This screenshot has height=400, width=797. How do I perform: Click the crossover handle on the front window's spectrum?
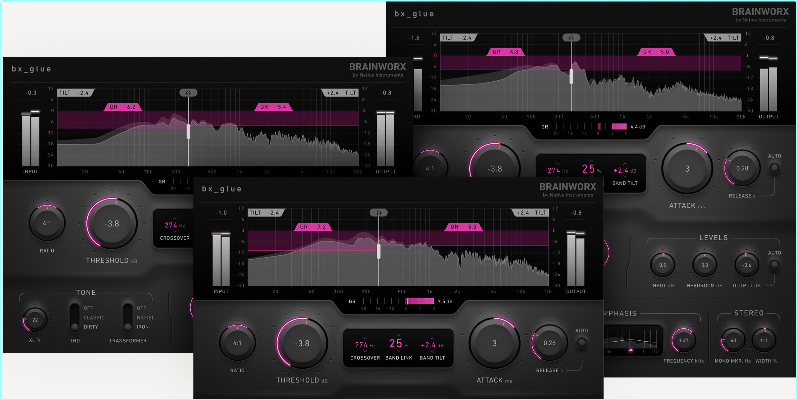point(378,251)
